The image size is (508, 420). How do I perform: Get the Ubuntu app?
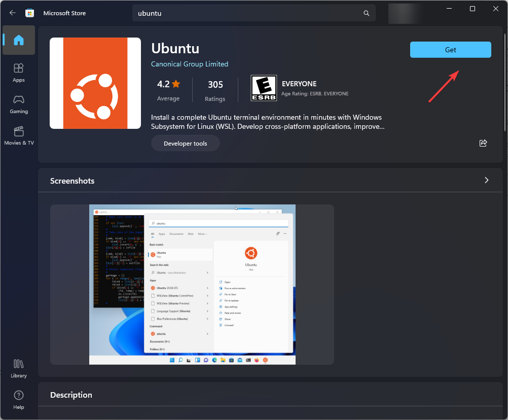pos(450,50)
